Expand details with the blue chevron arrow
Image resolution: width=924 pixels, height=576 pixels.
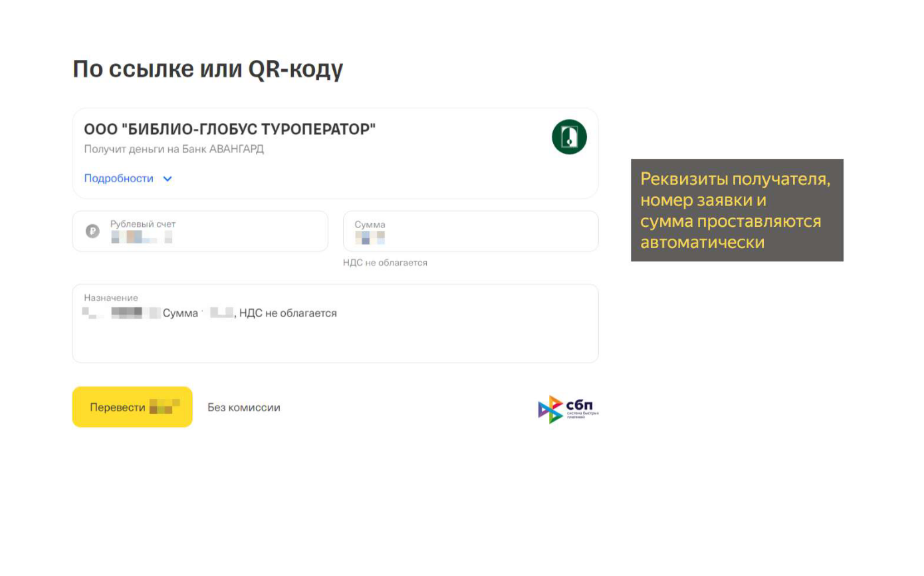(x=168, y=179)
